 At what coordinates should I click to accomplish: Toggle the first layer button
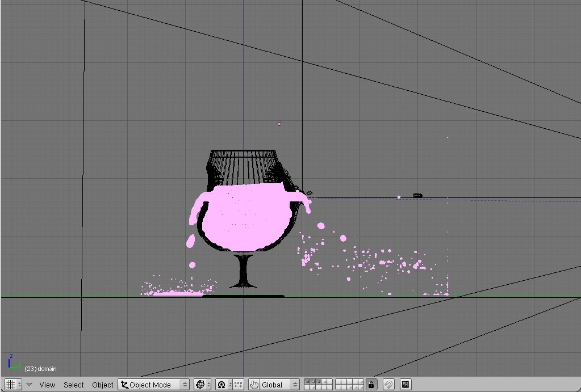pos(307,382)
